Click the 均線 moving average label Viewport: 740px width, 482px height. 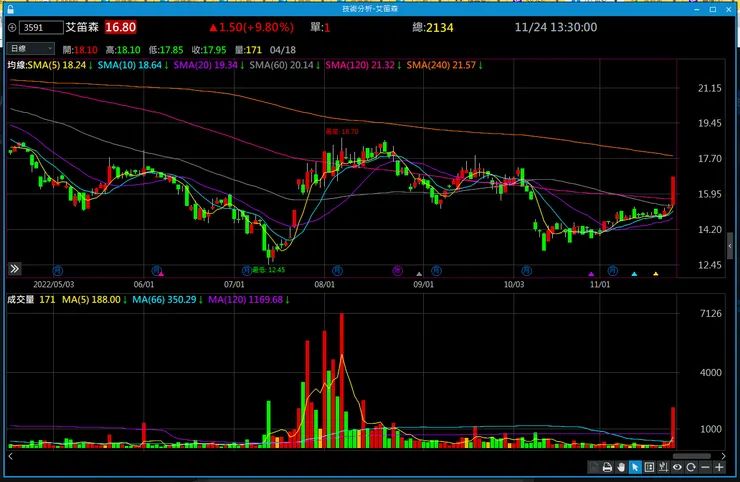coord(17,65)
